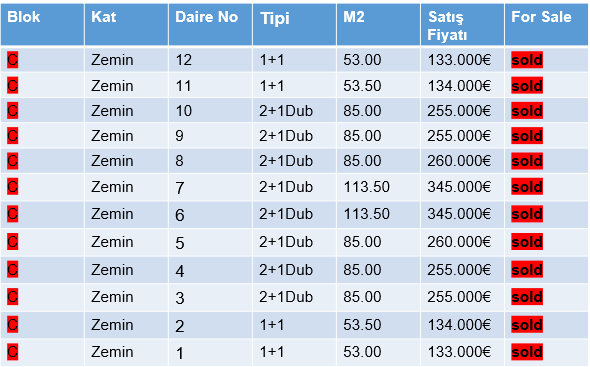Click 113.50 area cell for apartment 7
590x367 pixels.
point(366,187)
